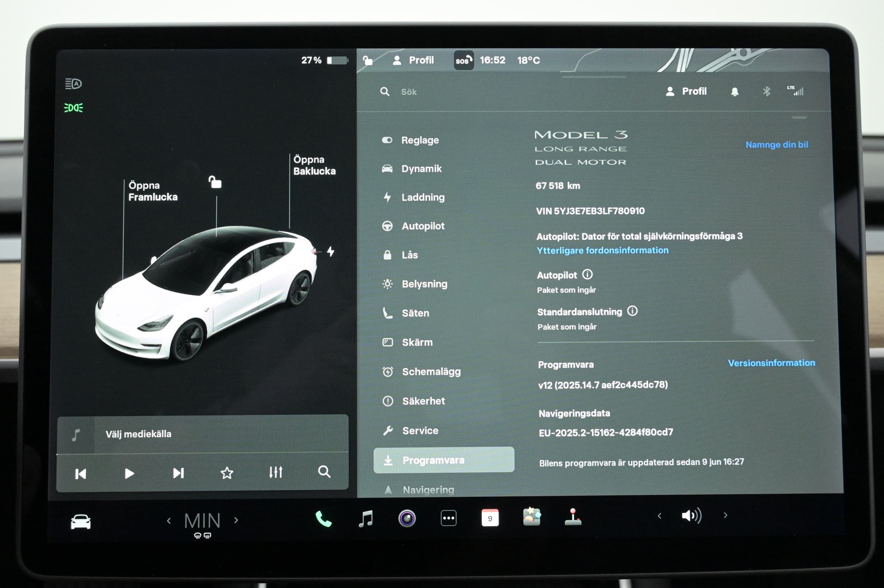This screenshot has width=884, height=588.
Task: Tap the car controls icon
Action: point(81,522)
